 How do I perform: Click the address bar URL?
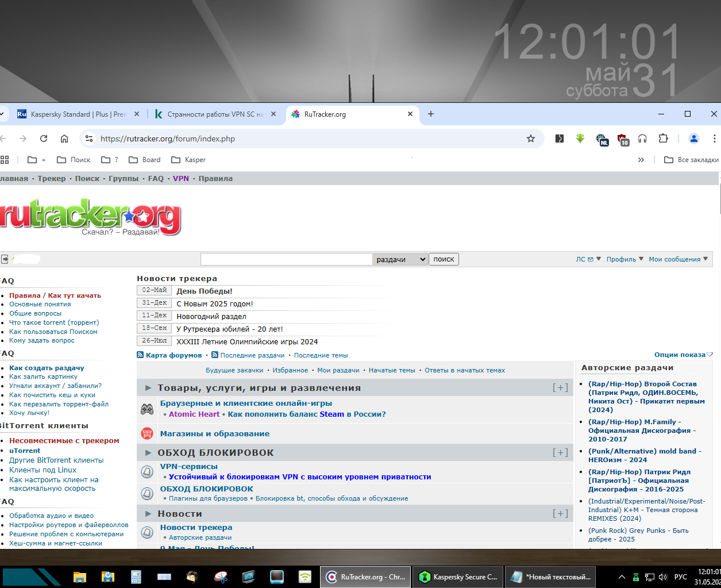[168, 139]
